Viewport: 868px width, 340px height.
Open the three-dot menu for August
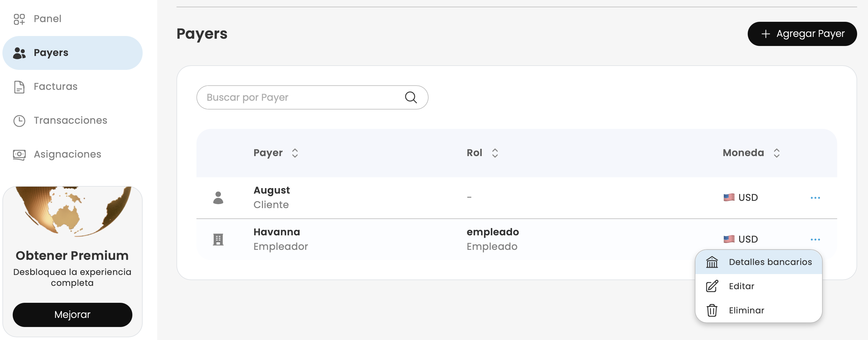[815, 198]
